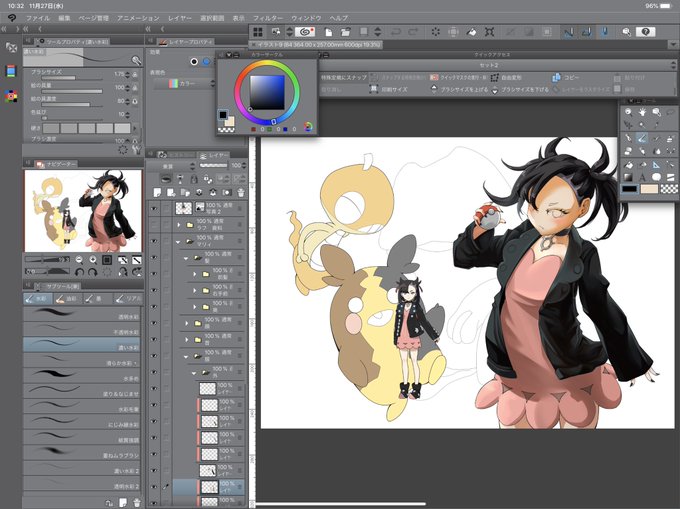Open the CLIP STUDIO launcher icon in command bar
Screen dimensions: 680x509
305,32
